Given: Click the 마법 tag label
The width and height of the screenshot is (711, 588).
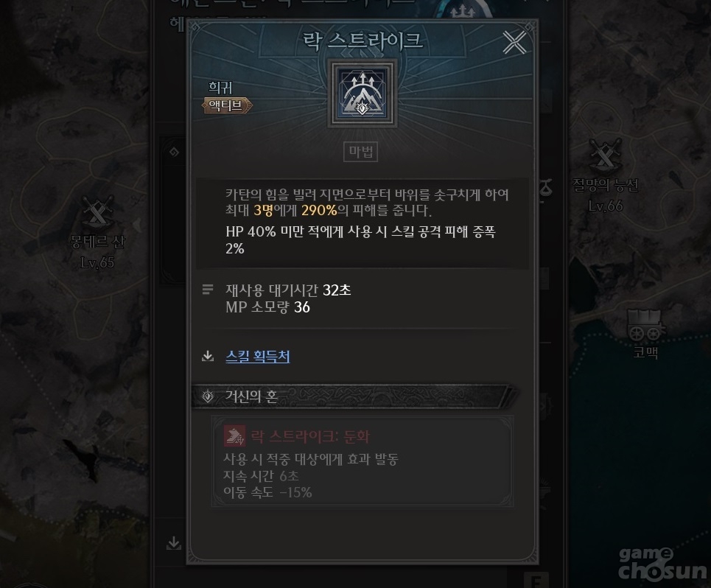Looking at the screenshot, I should [361, 152].
